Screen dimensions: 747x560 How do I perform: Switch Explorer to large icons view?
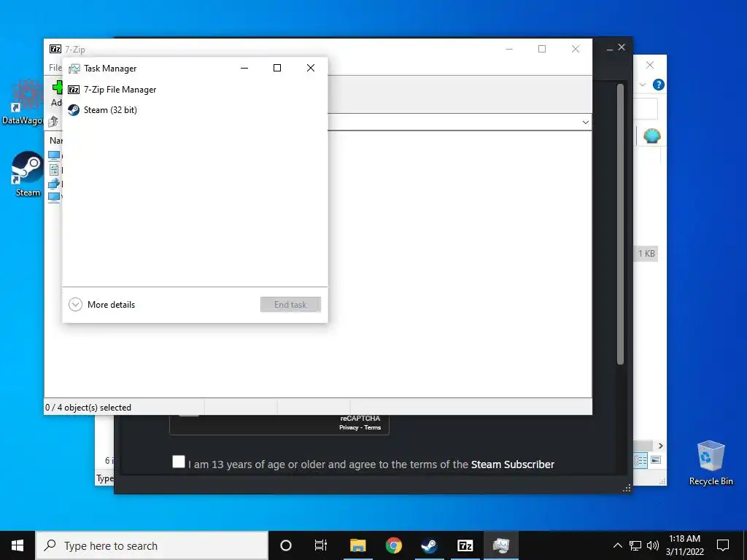click(x=656, y=460)
